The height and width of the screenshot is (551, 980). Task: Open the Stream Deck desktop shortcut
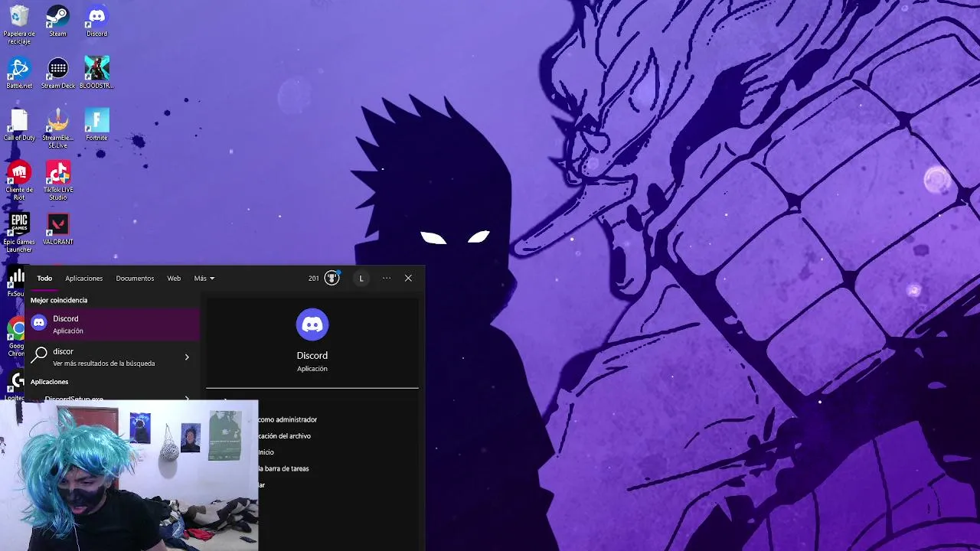pos(58,73)
